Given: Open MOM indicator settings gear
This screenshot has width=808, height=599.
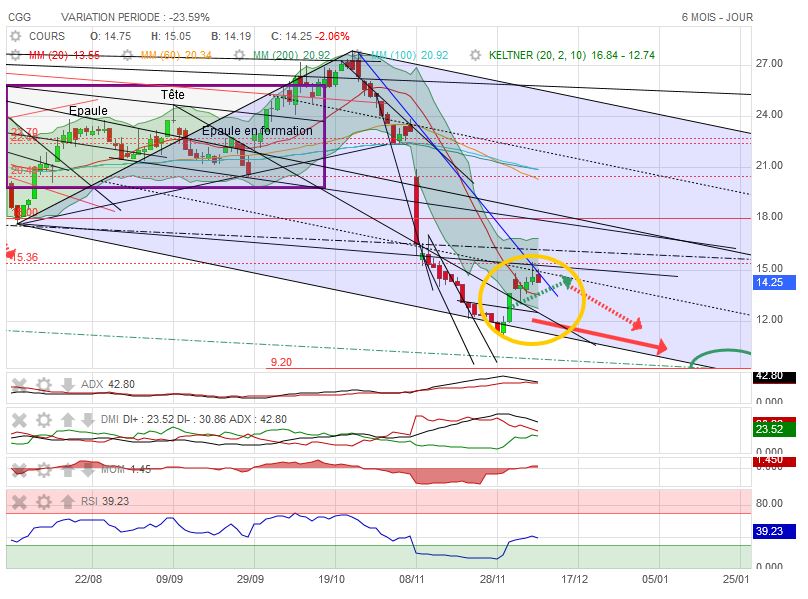Looking at the screenshot, I should point(44,470).
